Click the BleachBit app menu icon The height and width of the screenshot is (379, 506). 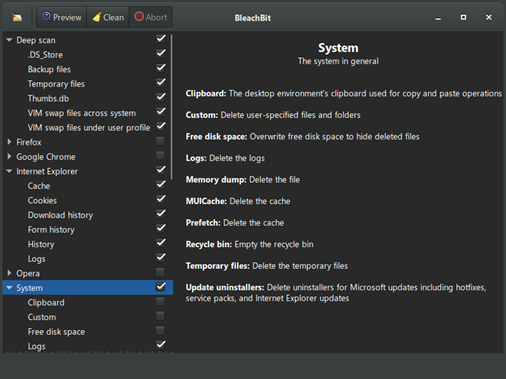pyautogui.click(x=17, y=17)
